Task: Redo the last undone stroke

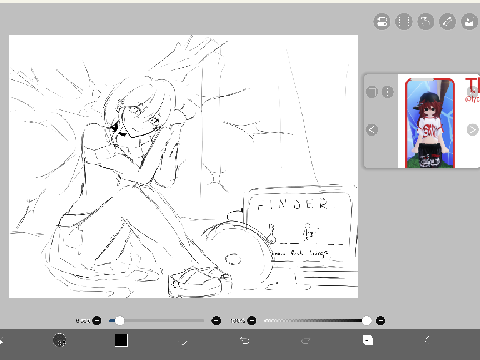Action: point(305,340)
